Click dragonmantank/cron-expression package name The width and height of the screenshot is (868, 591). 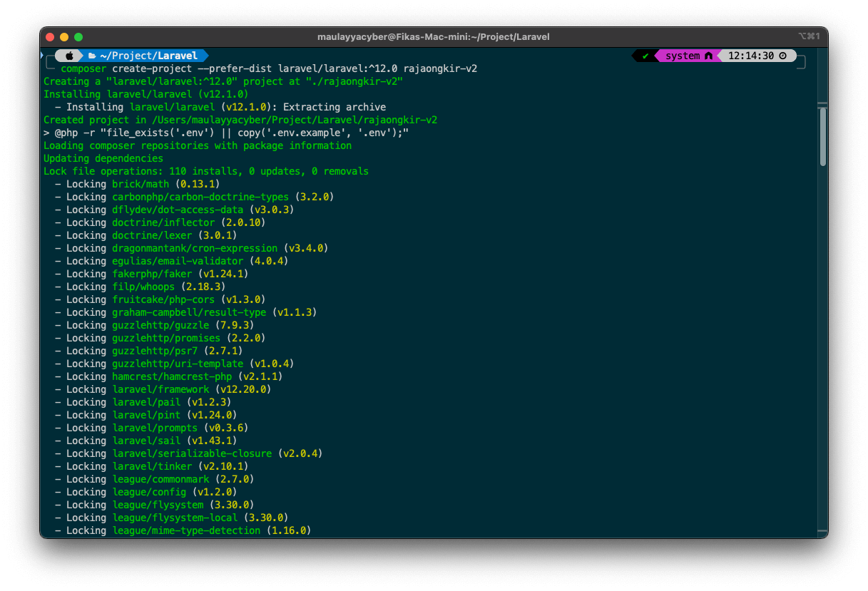[x=195, y=248]
